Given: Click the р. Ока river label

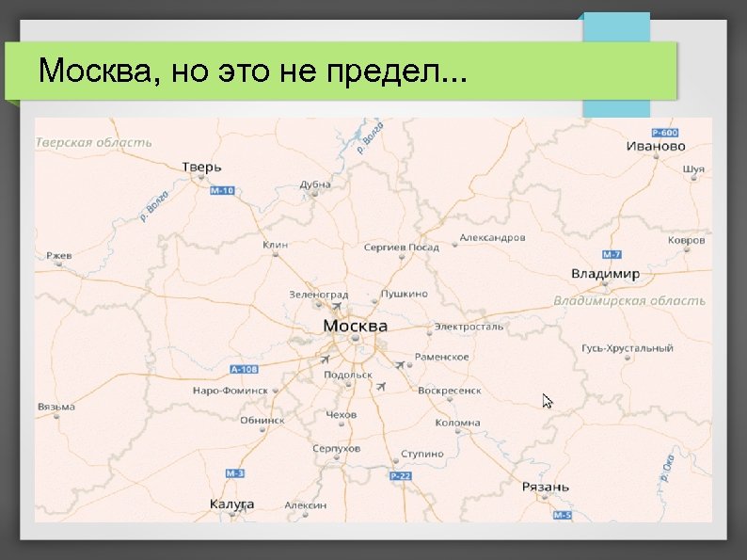Looking at the screenshot, I should 667,469.
